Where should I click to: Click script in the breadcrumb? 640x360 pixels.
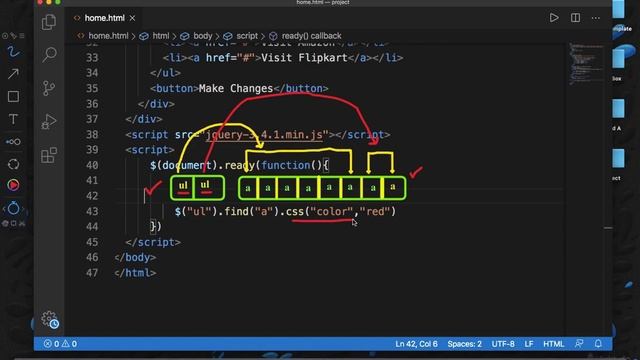point(247,36)
